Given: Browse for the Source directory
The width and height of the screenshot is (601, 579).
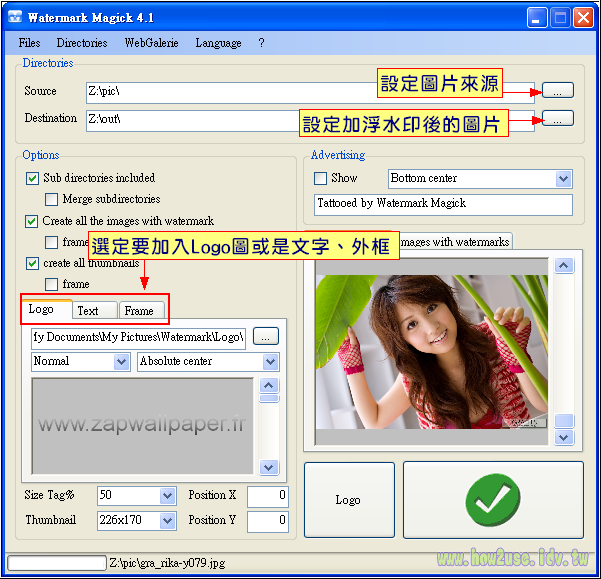Looking at the screenshot, I should [x=558, y=90].
